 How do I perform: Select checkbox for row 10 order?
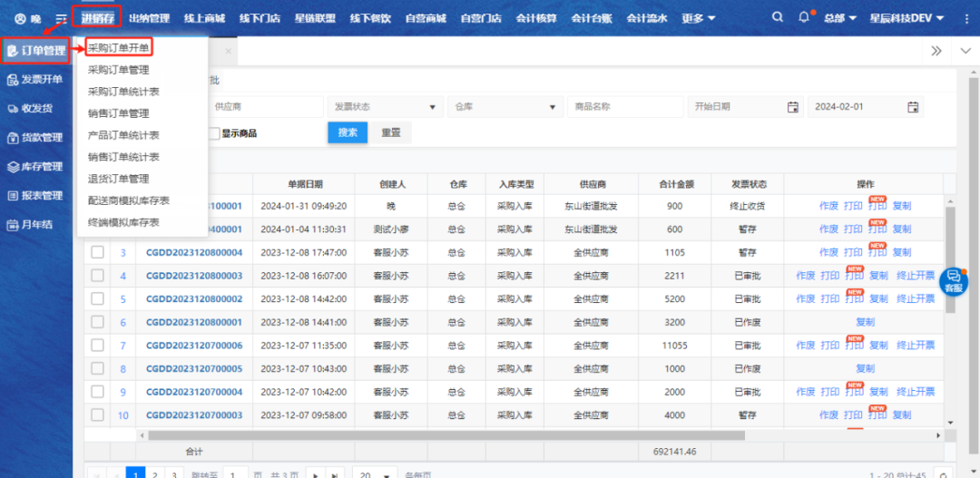tap(97, 415)
